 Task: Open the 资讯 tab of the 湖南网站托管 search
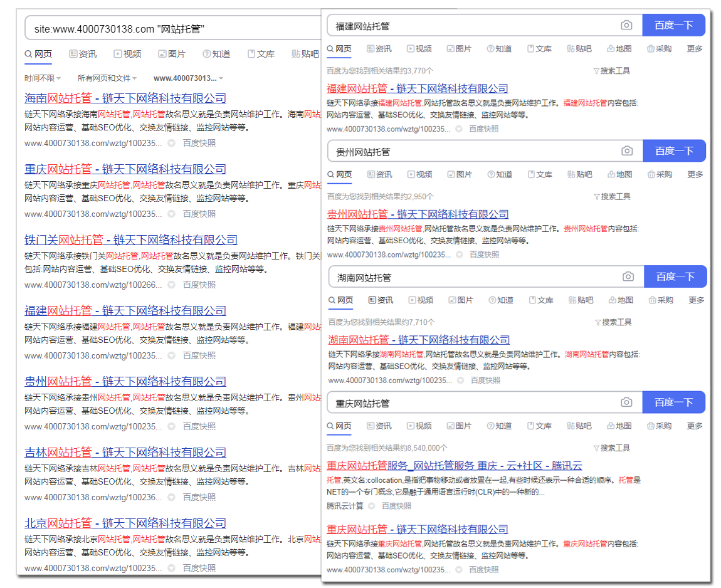(x=381, y=300)
